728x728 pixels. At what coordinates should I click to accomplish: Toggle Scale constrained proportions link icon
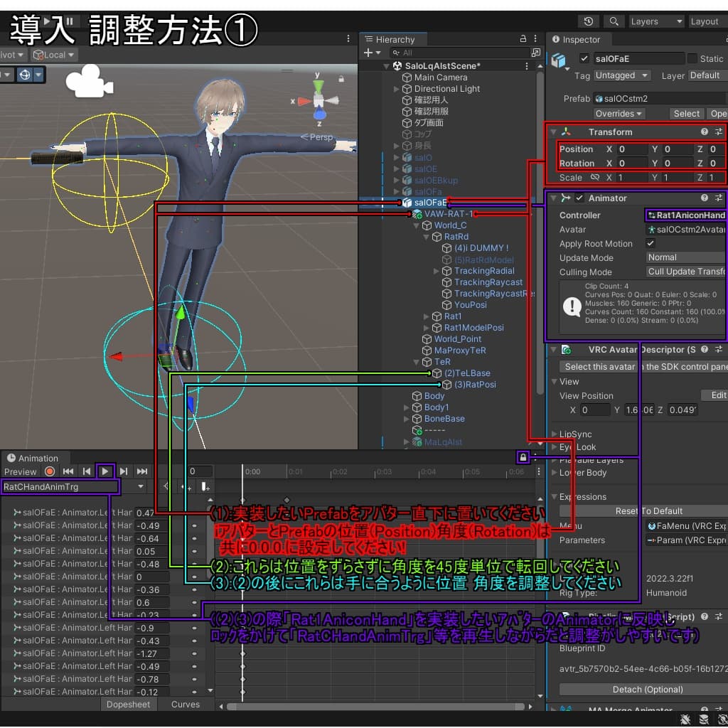[595, 177]
